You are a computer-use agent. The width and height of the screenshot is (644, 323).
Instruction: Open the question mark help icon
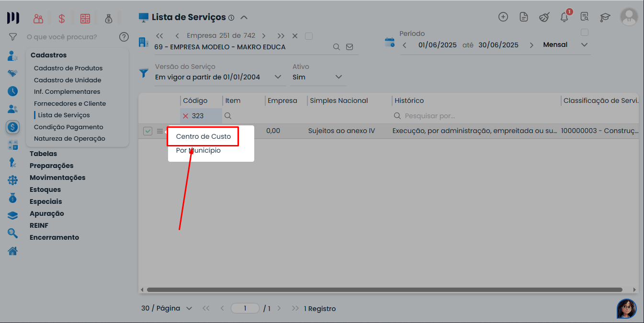(124, 37)
